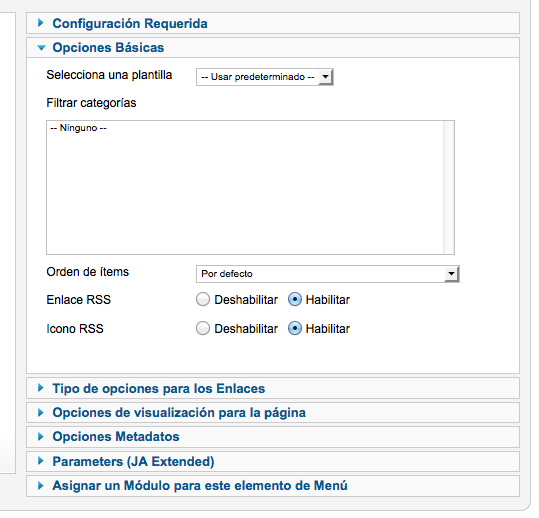Click the Tipo de opciones para los Enlaces title
The image size is (539, 518).
tap(159, 388)
